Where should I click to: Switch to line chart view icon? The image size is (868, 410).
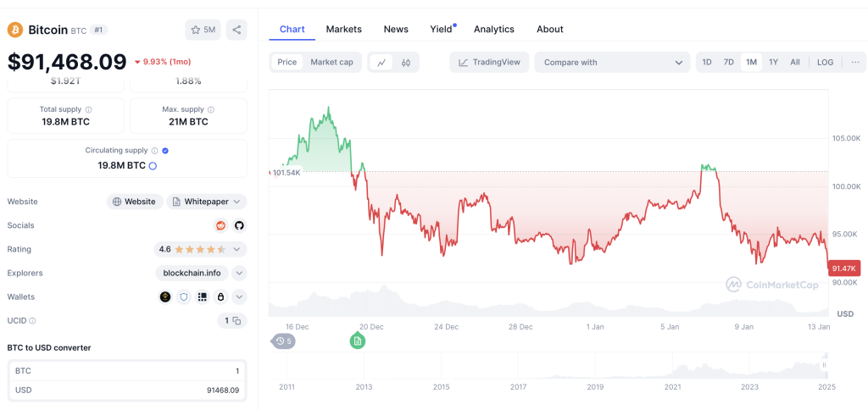[381, 63]
